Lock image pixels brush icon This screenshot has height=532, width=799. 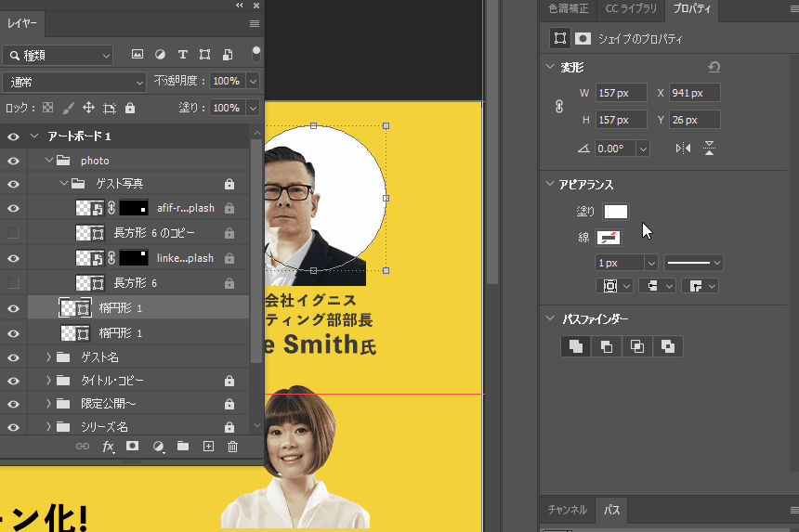tap(68, 108)
